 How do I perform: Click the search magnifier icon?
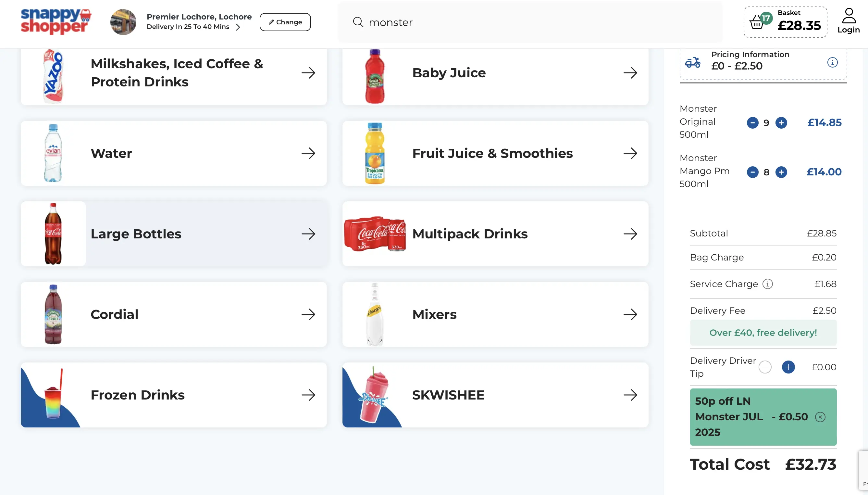click(x=358, y=22)
